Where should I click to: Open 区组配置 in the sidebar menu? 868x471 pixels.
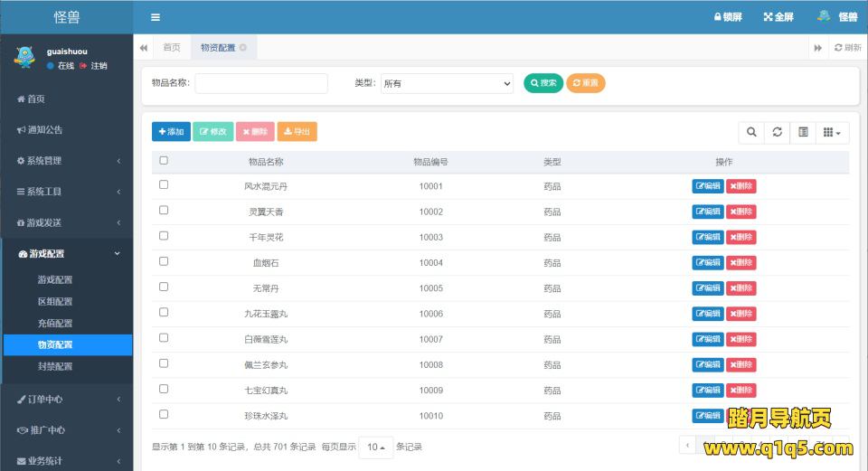pos(55,301)
